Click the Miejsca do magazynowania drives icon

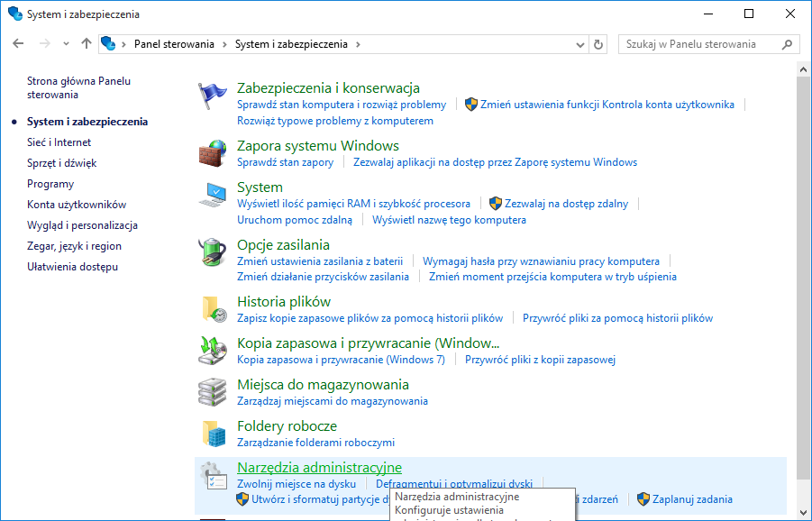pos(213,392)
